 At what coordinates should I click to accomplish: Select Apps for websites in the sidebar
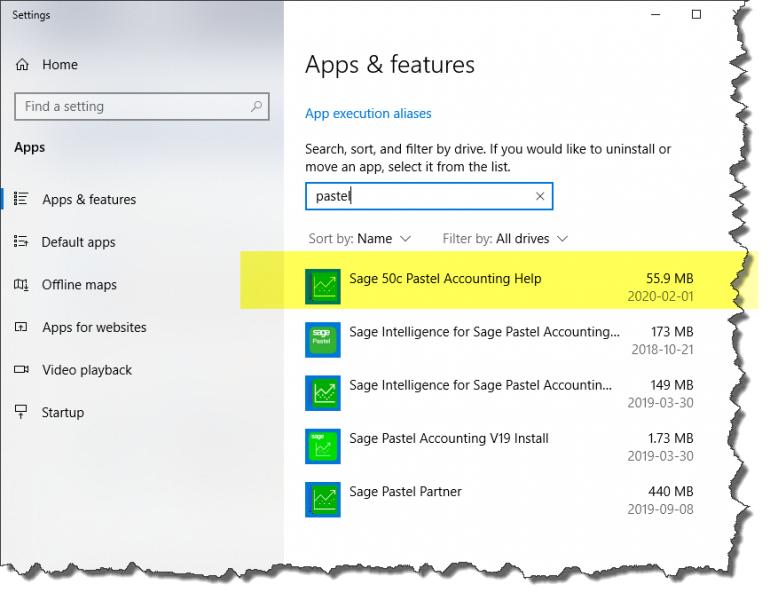(x=94, y=327)
